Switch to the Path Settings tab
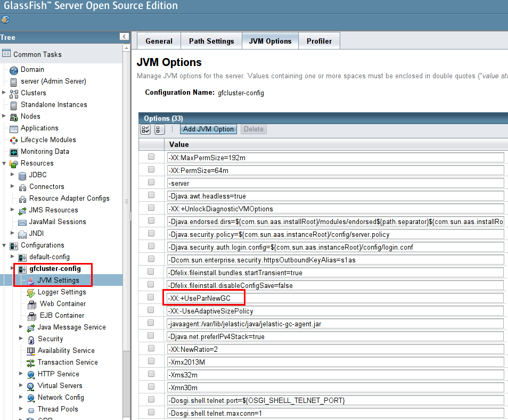This screenshot has height=420, width=508. pos(211,41)
